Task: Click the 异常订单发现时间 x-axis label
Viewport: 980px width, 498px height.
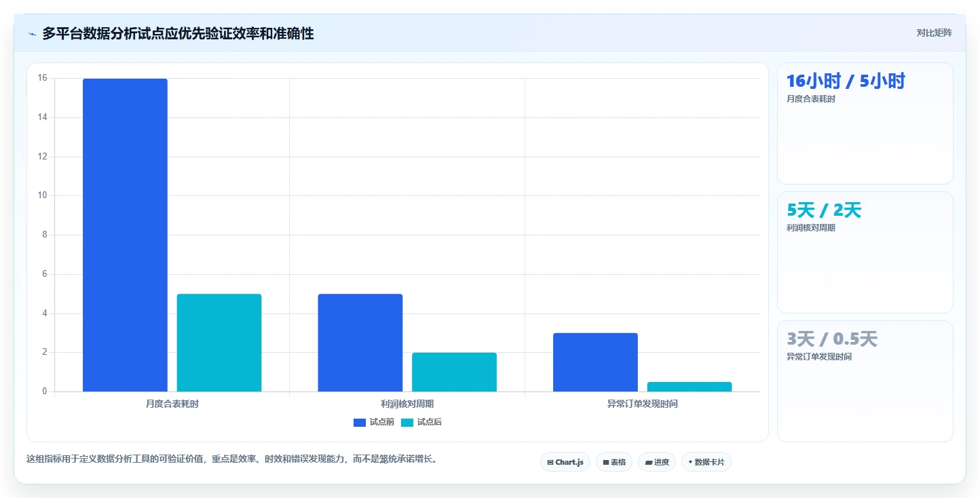Action: (x=642, y=404)
